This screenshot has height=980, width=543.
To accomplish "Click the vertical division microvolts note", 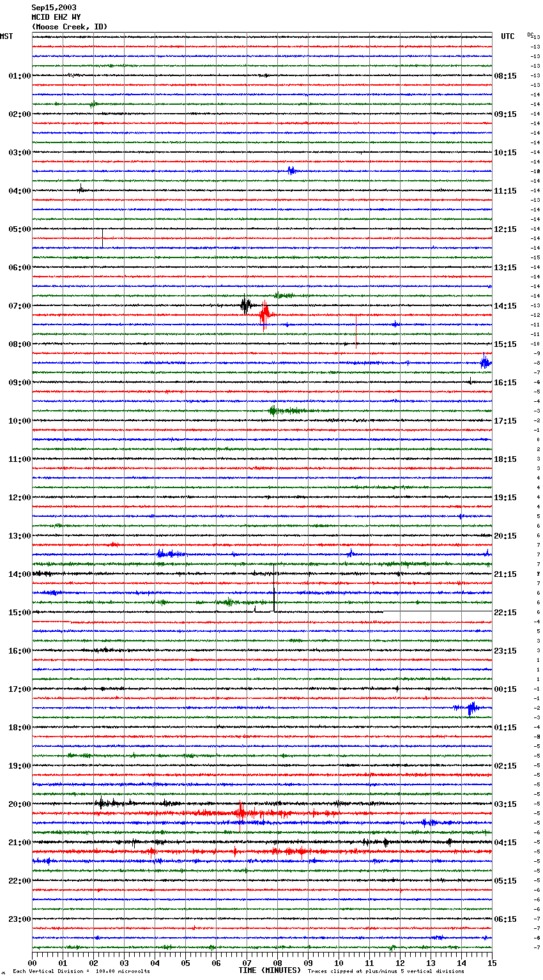I will coord(82,971).
